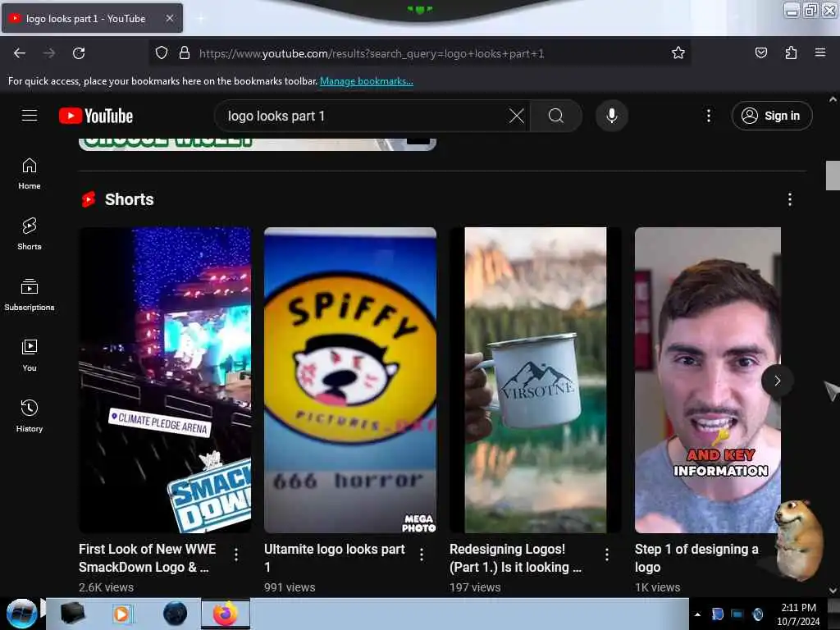The width and height of the screenshot is (840, 630).
Task: Close the logo looks part 1 tab
Action: 169,19
